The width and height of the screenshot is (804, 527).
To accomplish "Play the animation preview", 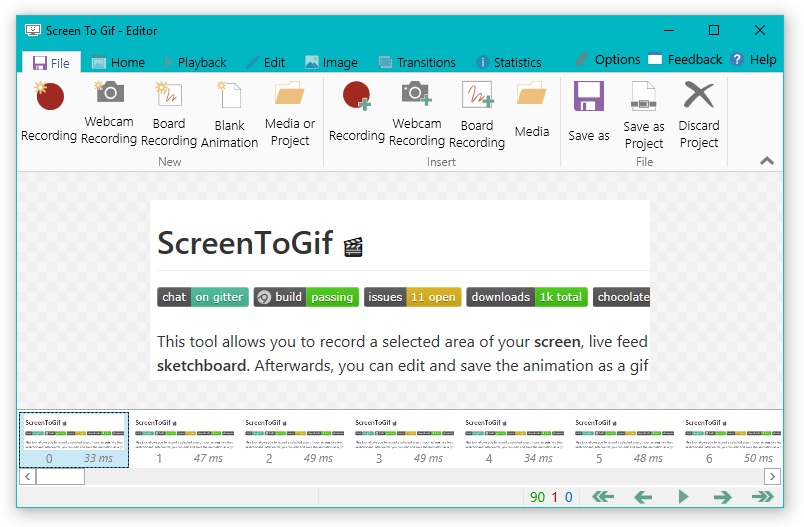I will coord(684,496).
